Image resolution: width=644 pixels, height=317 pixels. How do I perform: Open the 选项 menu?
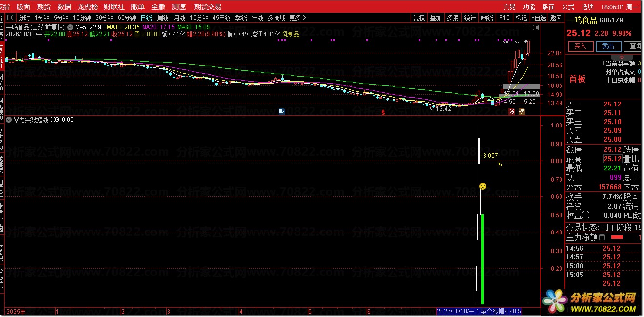click(587, 7)
